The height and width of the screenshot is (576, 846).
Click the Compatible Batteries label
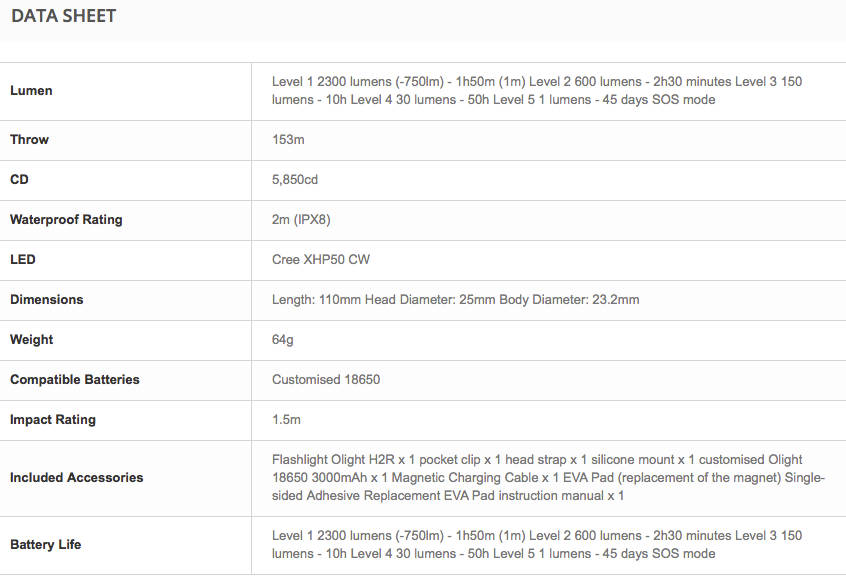[x=75, y=380]
